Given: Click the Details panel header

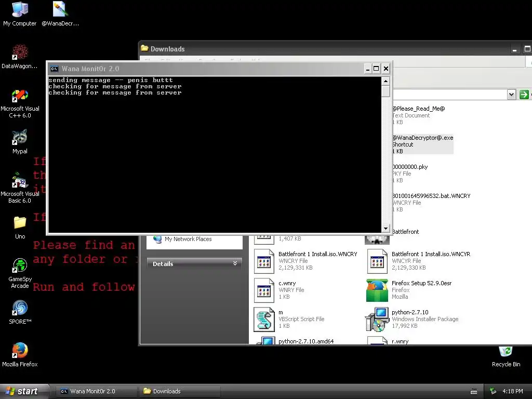Looking at the screenshot, I should [194, 264].
